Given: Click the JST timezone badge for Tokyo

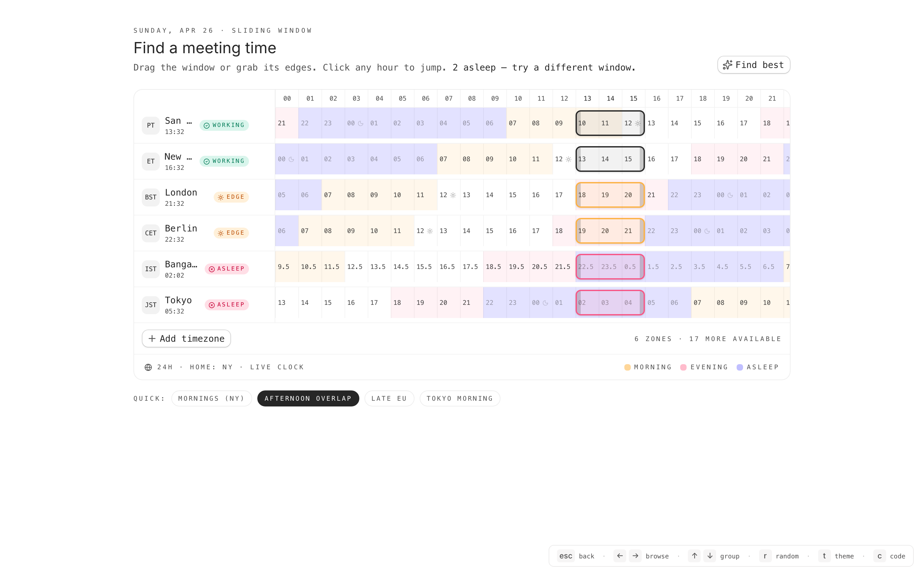Looking at the screenshot, I should 150,305.
